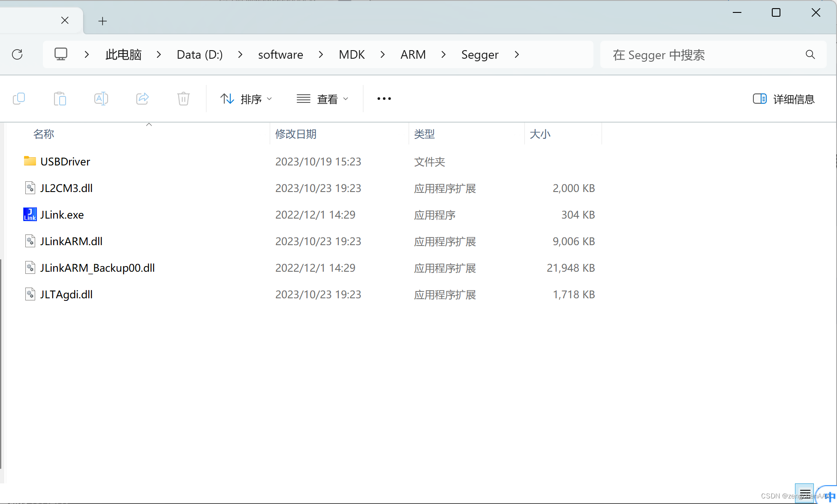This screenshot has height=504, width=837.
Task: Click the PC monitor icon in address bar
Action: (x=61, y=54)
